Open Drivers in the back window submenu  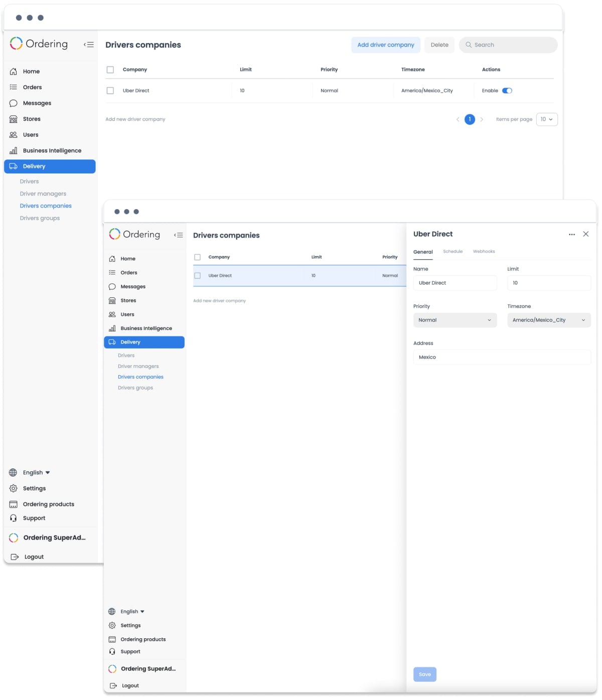[x=29, y=182]
